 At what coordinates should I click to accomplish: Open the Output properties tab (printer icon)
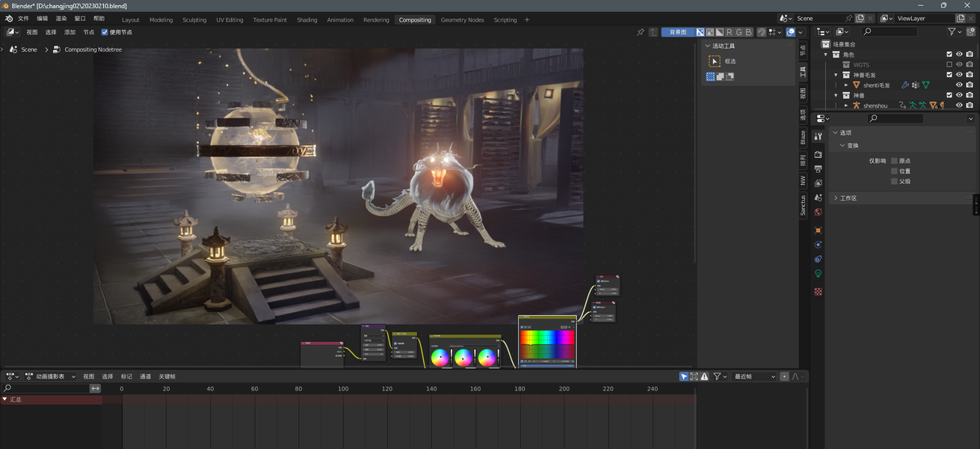pos(818,169)
